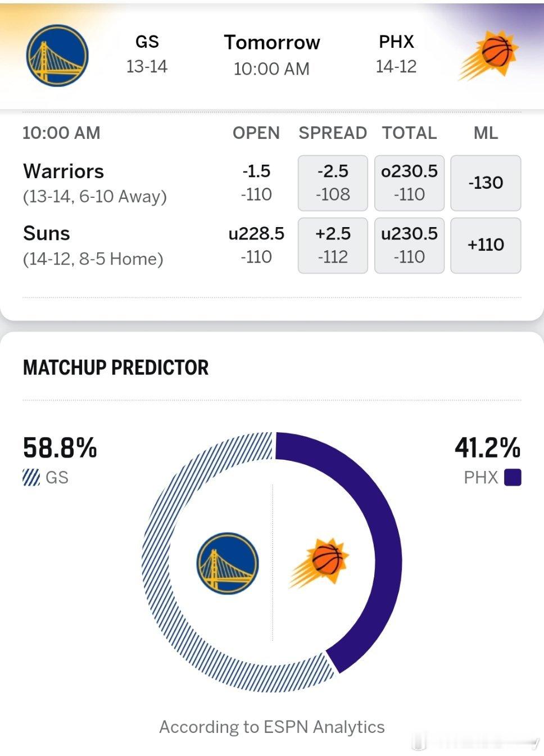
Task: Click the purple PHX legend swatch
Action: coord(513,477)
